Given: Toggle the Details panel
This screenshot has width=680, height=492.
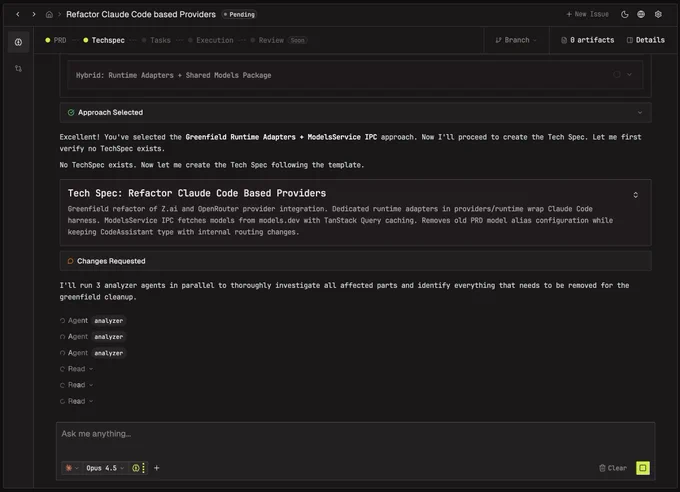Looking at the screenshot, I should (646, 40).
